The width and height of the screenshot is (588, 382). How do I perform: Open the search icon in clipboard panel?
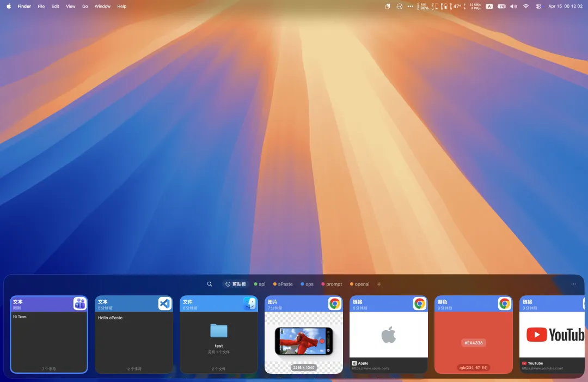210,284
